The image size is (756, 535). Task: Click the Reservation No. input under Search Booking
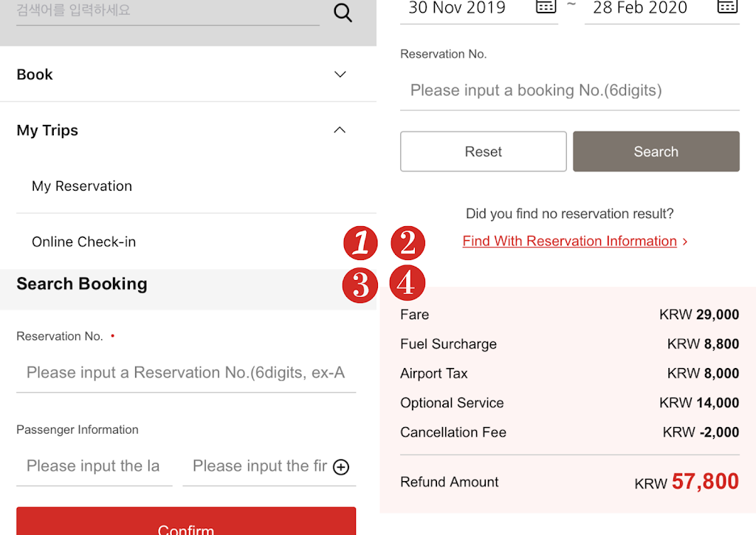click(x=186, y=372)
